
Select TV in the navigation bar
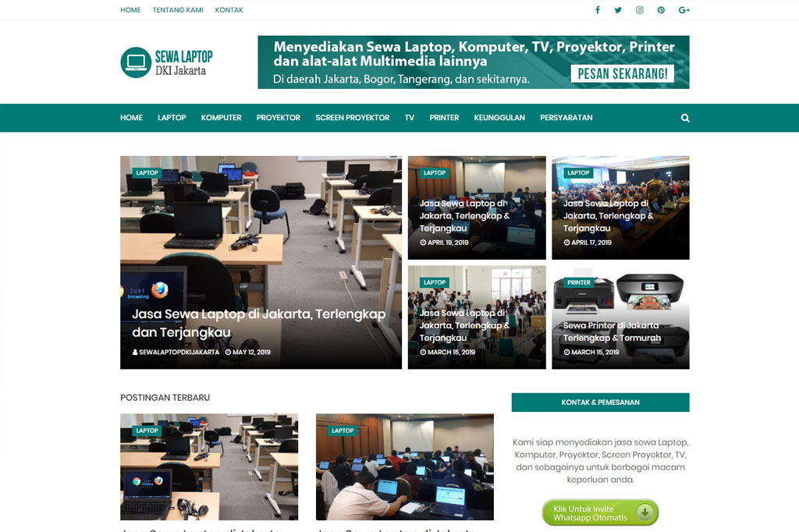(x=409, y=118)
